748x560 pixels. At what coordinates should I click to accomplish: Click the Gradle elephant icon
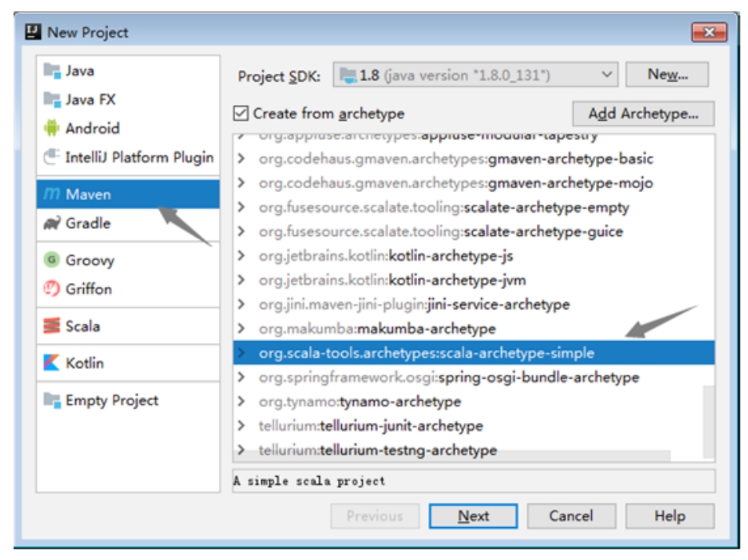click(x=52, y=224)
